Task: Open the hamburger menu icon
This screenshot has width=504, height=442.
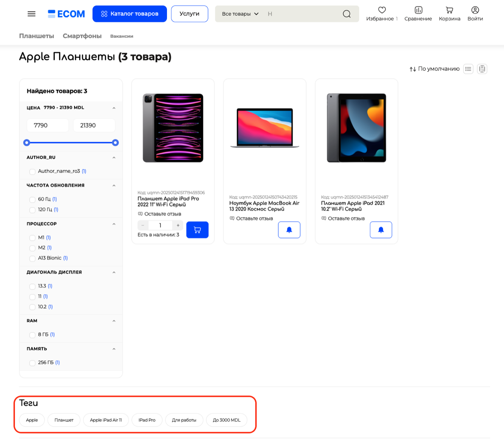Action: (31, 14)
